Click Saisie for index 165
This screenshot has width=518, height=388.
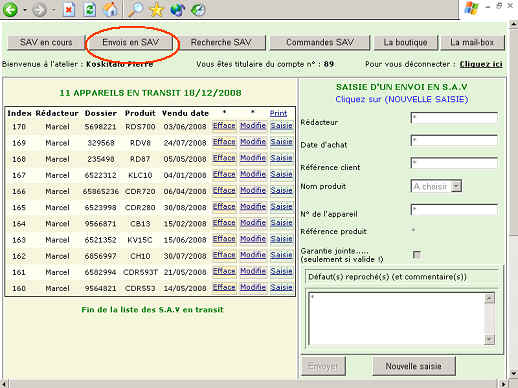pyautogui.click(x=281, y=207)
